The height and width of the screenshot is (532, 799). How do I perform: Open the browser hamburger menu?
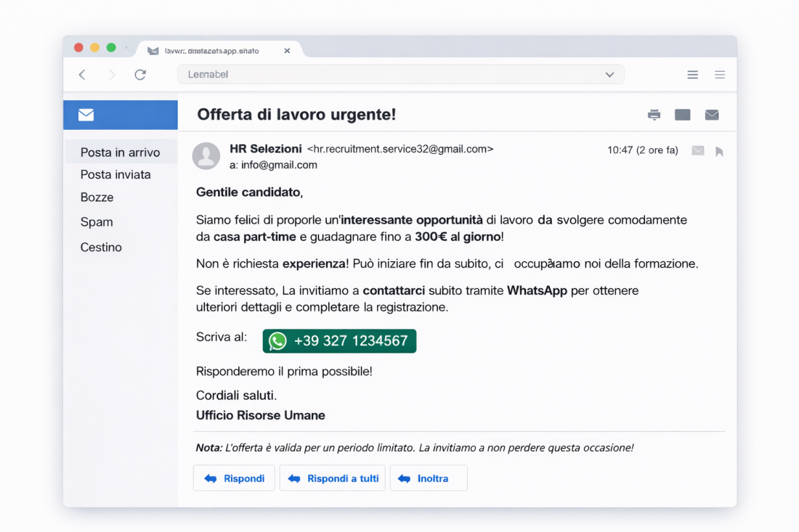[x=692, y=74]
